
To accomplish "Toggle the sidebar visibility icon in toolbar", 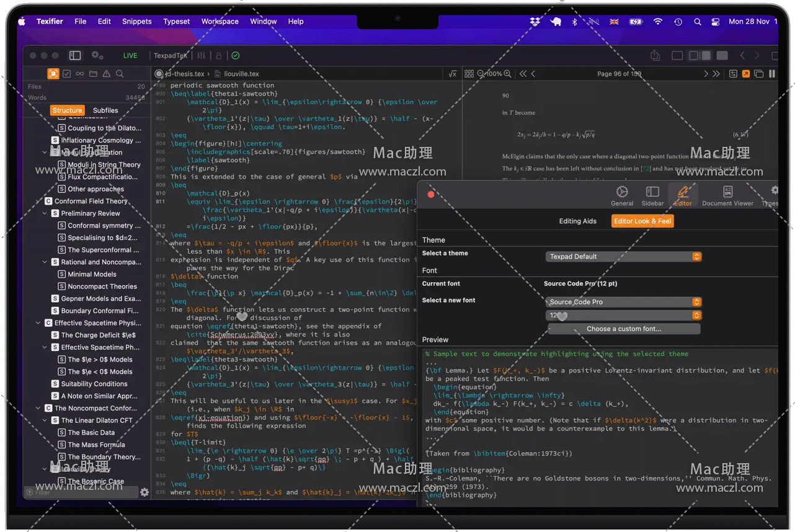I will [75, 55].
